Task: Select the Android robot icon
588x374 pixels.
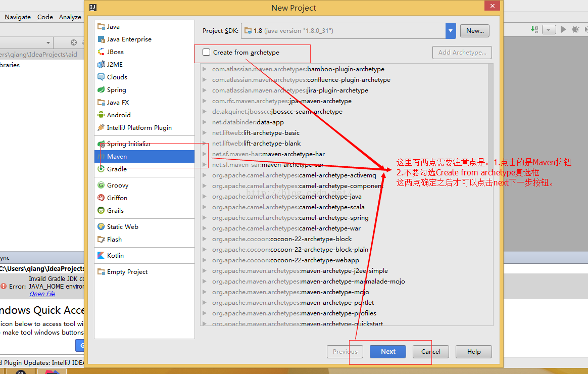Action: [101, 115]
